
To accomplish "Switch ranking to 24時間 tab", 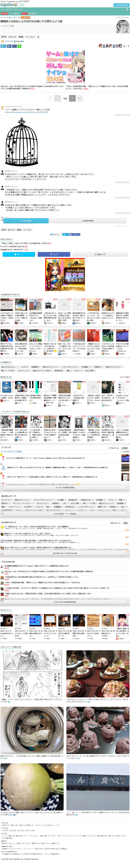I will tap(125, 448).
